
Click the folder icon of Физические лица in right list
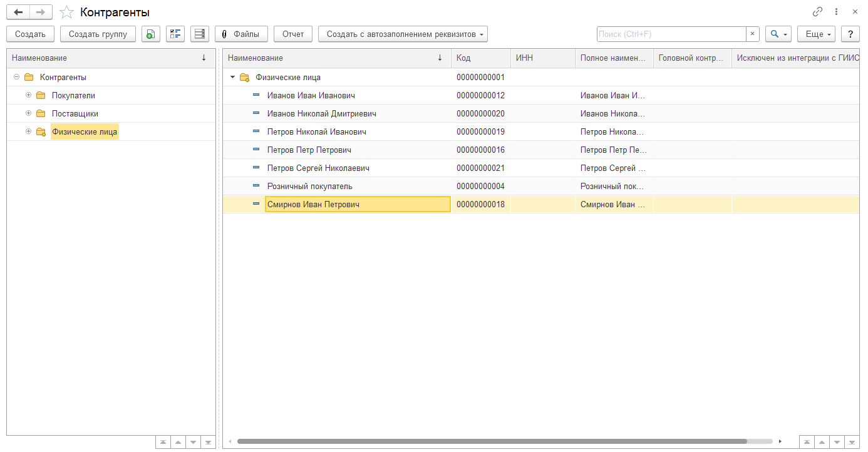[245, 77]
